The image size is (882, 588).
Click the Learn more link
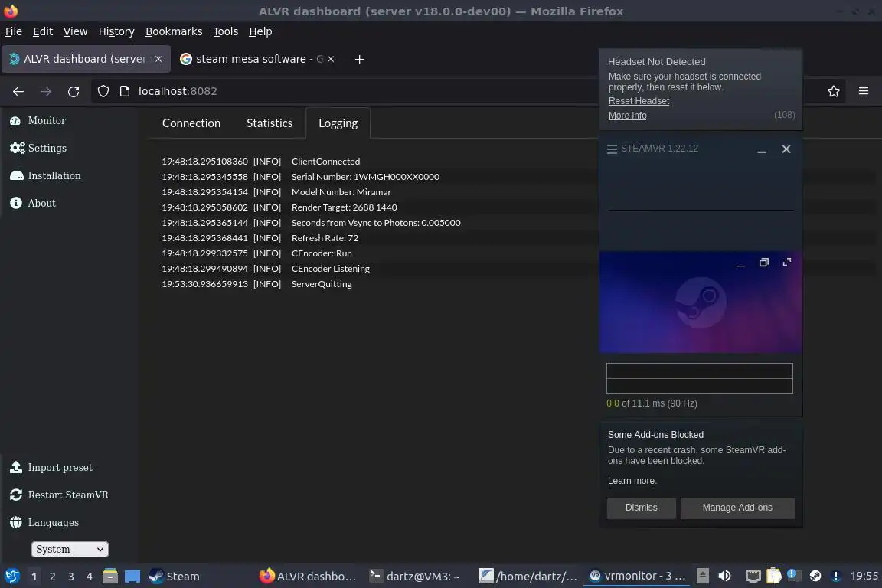(631, 481)
